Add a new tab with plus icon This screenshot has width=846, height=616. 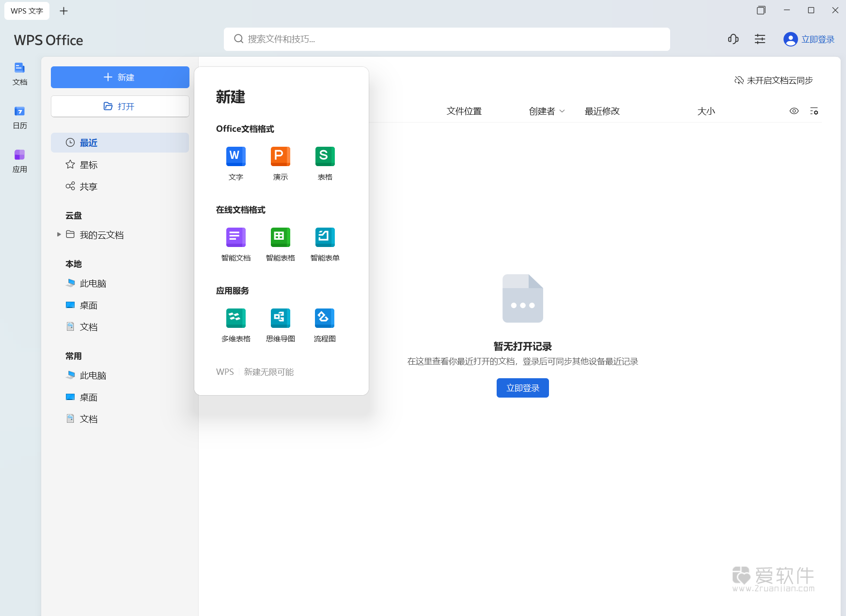tap(63, 11)
